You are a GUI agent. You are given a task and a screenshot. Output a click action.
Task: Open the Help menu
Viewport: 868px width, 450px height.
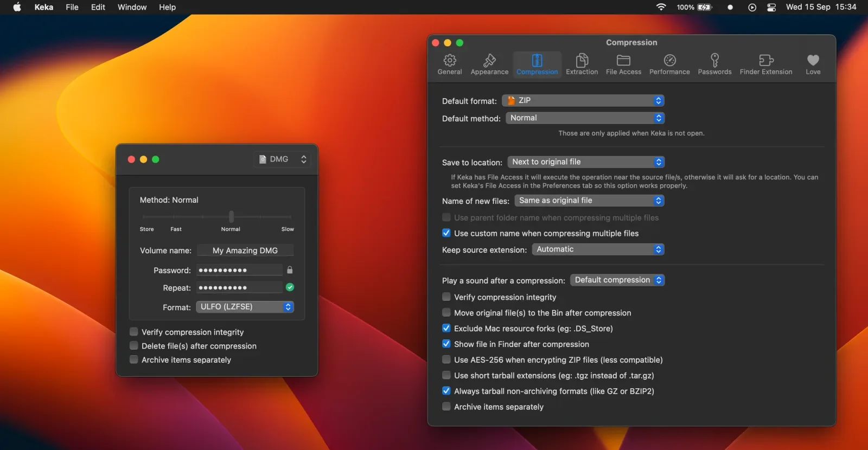pos(167,7)
